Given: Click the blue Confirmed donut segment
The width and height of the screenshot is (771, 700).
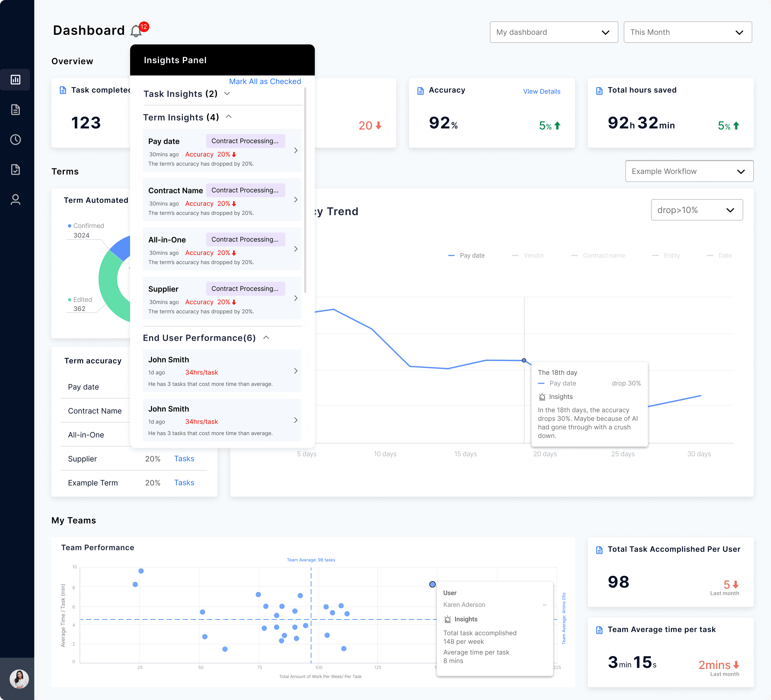Looking at the screenshot, I should (x=122, y=248).
